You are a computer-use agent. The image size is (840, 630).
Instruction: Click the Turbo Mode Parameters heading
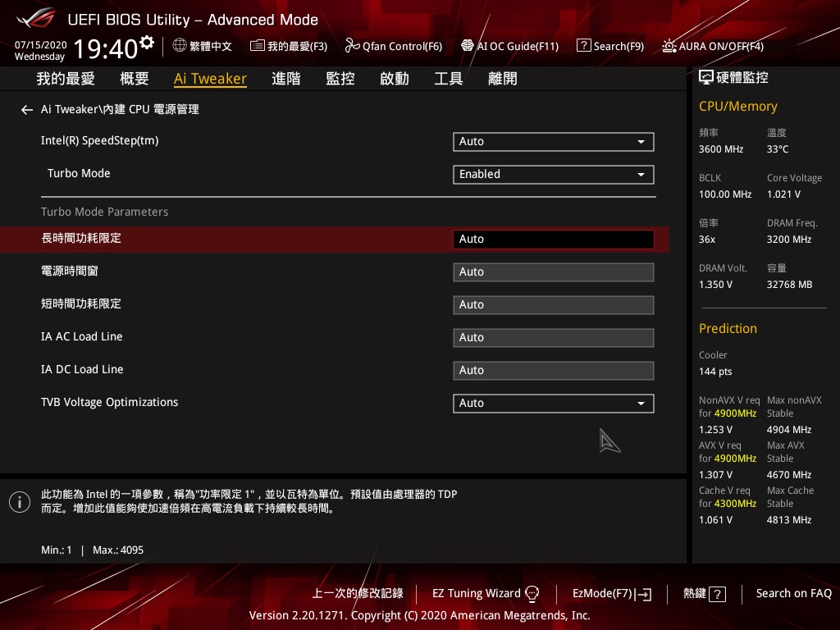pos(104,212)
